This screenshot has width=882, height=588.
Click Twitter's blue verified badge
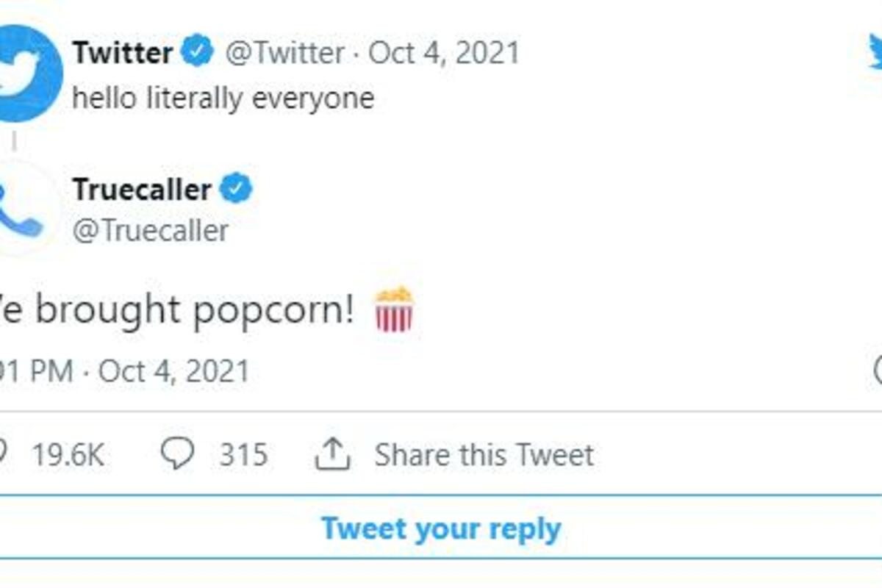coord(196,53)
